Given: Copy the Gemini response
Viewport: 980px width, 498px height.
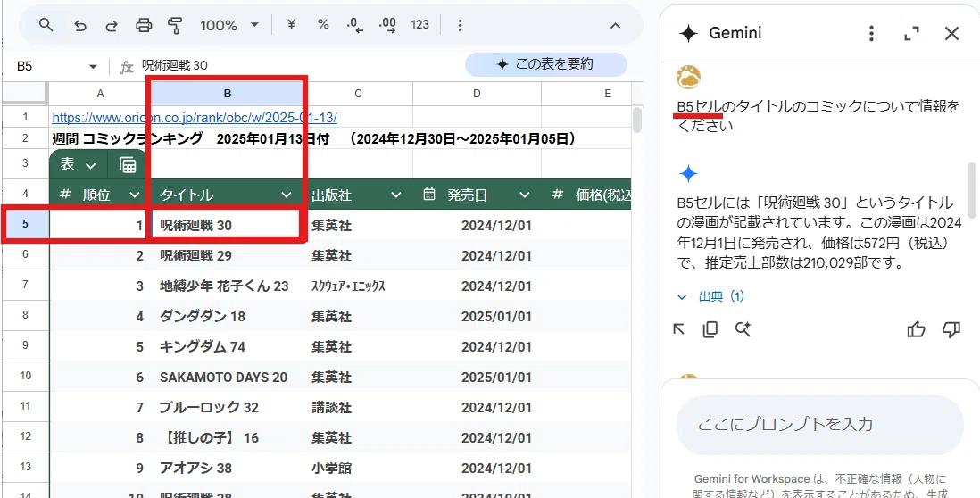Looking at the screenshot, I should (710, 329).
